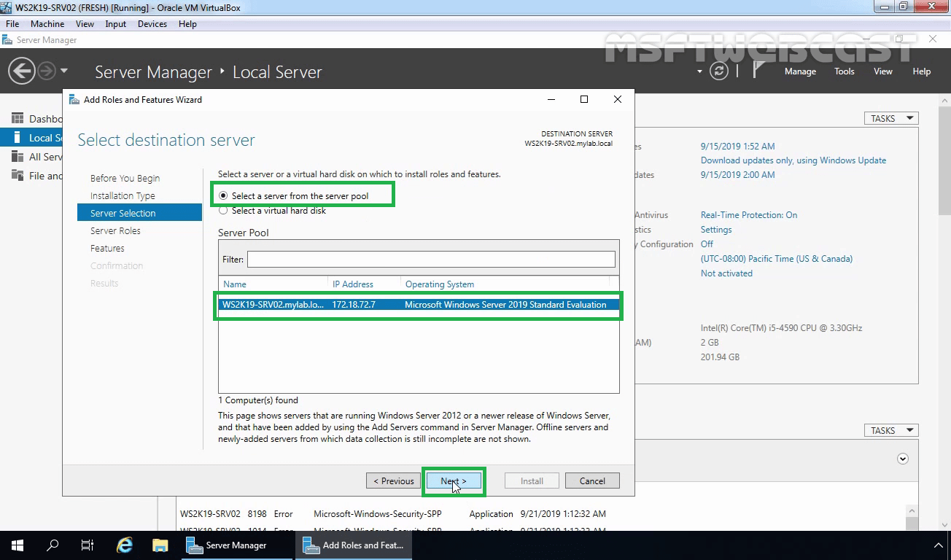Sort server pool by Operating System column
This screenshot has width=951, height=560.
[x=440, y=284]
